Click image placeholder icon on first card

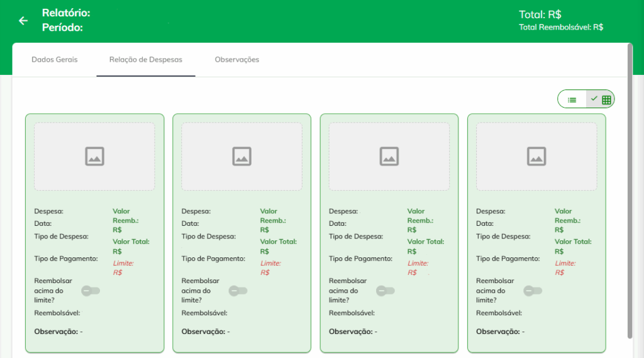coord(94,156)
